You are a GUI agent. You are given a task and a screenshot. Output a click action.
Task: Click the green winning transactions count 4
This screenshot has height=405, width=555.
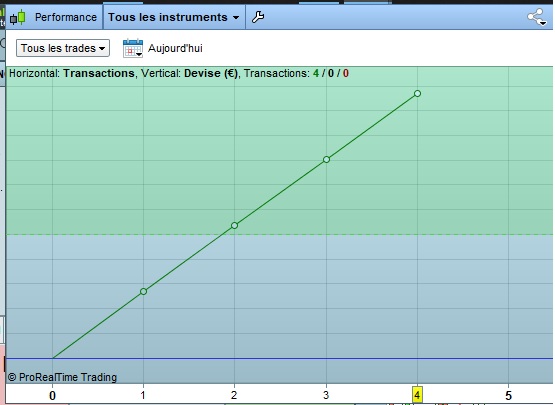[316, 73]
